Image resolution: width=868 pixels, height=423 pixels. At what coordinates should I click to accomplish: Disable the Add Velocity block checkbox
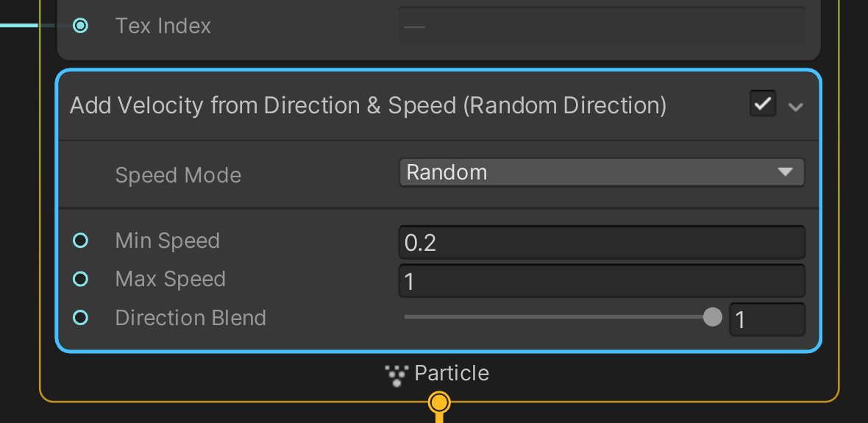tap(763, 104)
